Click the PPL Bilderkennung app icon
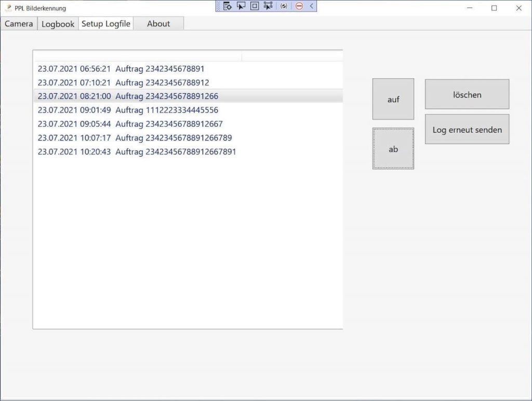This screenshot has height=401, width=532. click(x=8, y=8)
